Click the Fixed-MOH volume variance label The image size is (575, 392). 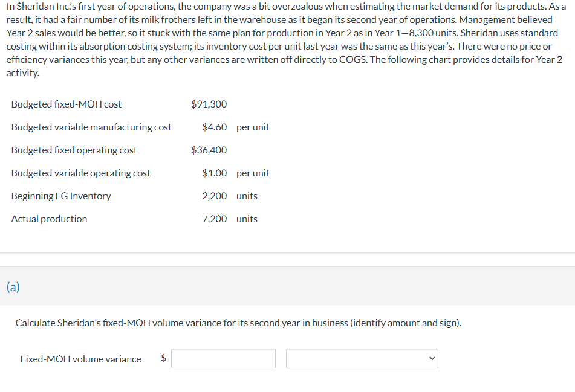tap(80, 359)
